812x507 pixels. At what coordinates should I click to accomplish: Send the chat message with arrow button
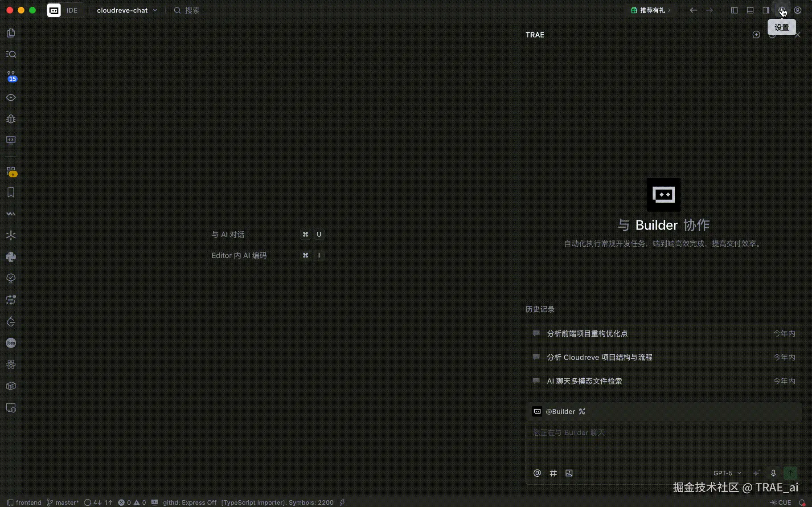coord(790,473)
